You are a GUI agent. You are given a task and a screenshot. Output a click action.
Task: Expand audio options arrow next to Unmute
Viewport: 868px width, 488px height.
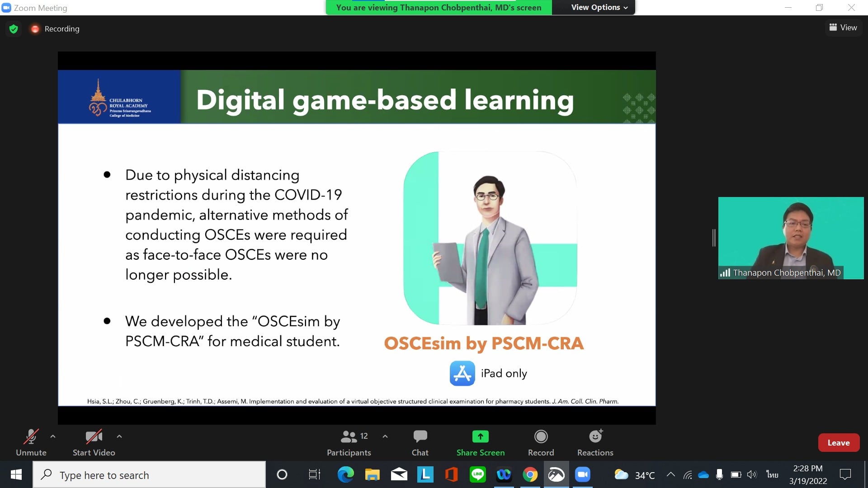click(53, 436)
